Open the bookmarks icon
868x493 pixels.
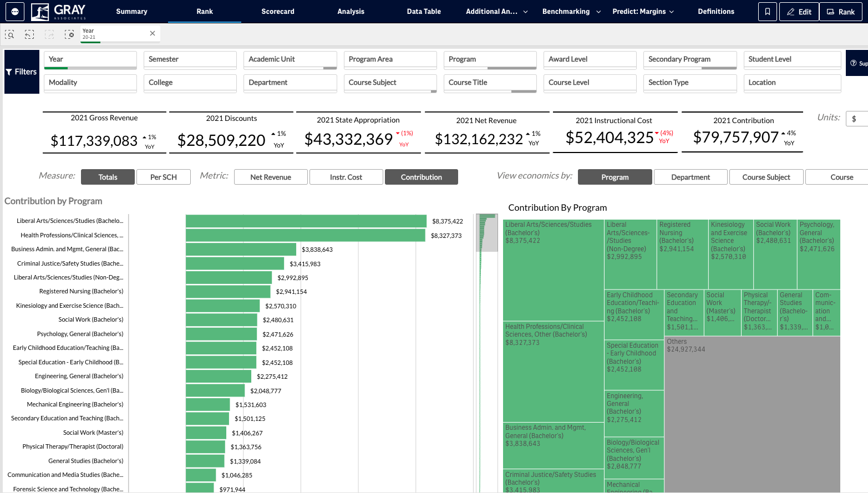tap(768, 12)
